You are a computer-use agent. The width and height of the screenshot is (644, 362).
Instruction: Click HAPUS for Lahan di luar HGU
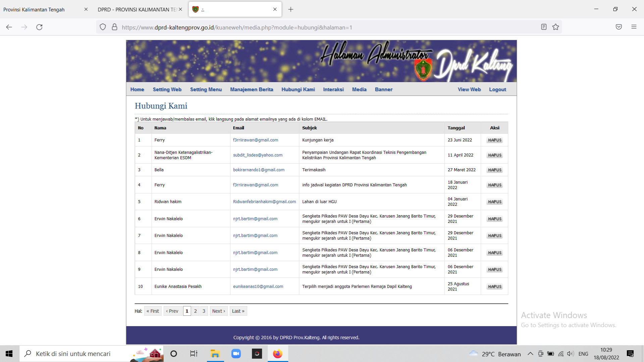point(495,202)
